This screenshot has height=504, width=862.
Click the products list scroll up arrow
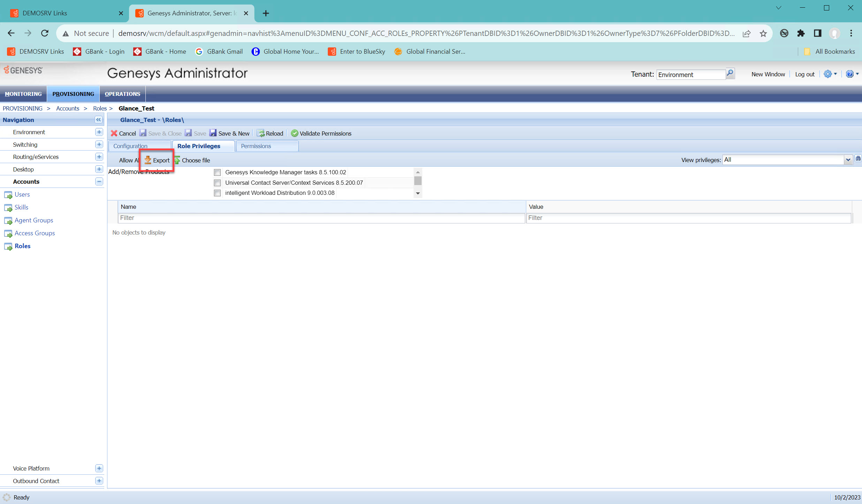click(x=418, y=172)
